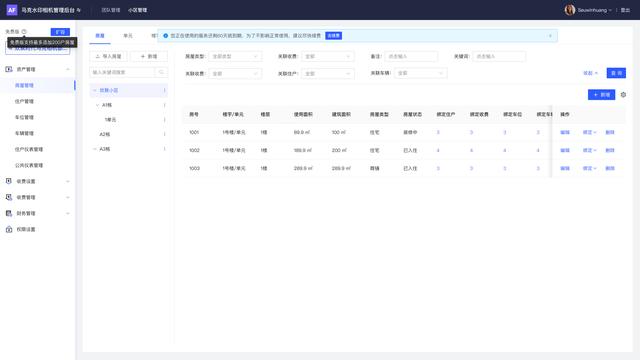Switch to the 小区管理 top menu

[138, 10]
